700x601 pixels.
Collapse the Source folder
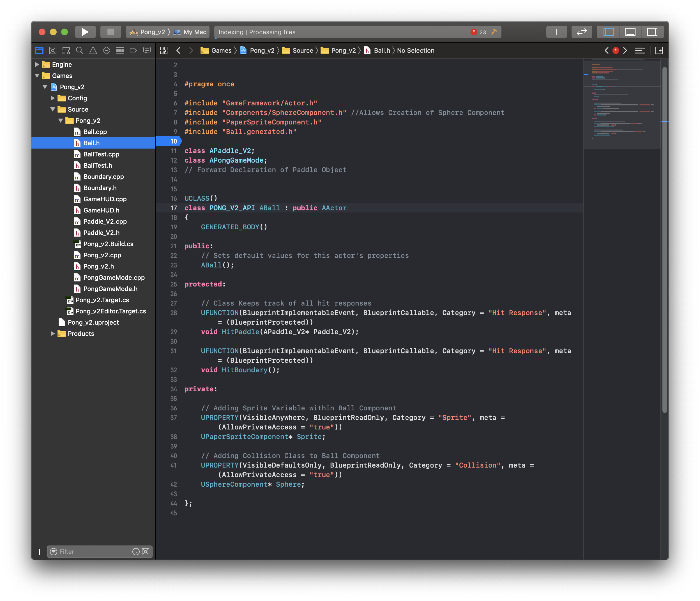[x=53, y=109]
